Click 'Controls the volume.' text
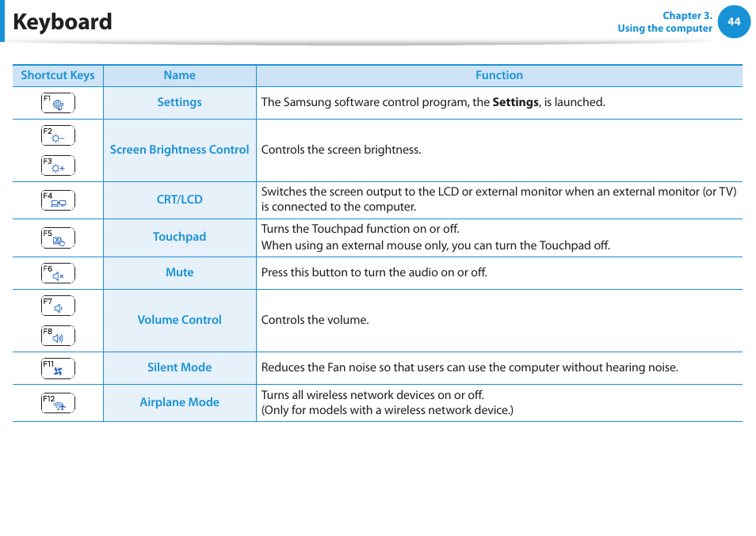 (315, 320)
